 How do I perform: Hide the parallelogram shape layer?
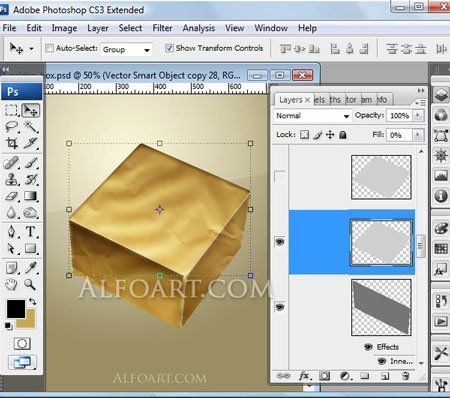[x=280, y=307]
